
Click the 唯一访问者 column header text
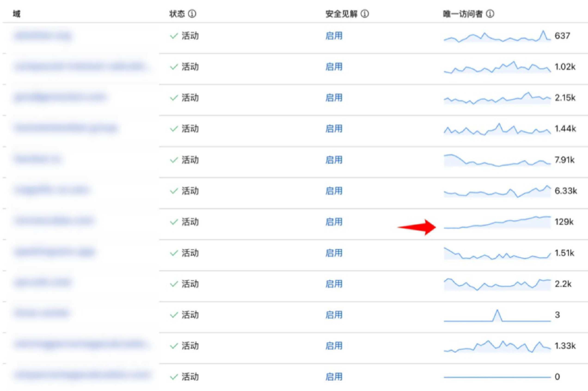(x=462, y=14)
